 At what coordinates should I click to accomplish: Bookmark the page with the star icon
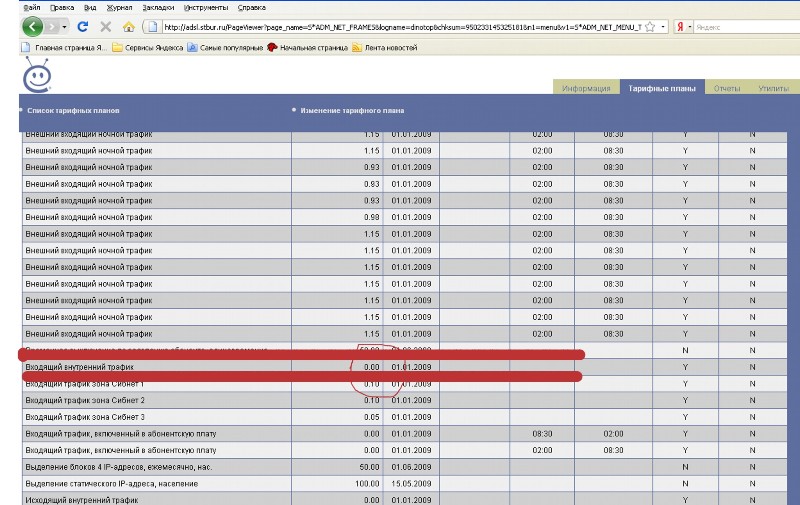(x=649, y=27)
